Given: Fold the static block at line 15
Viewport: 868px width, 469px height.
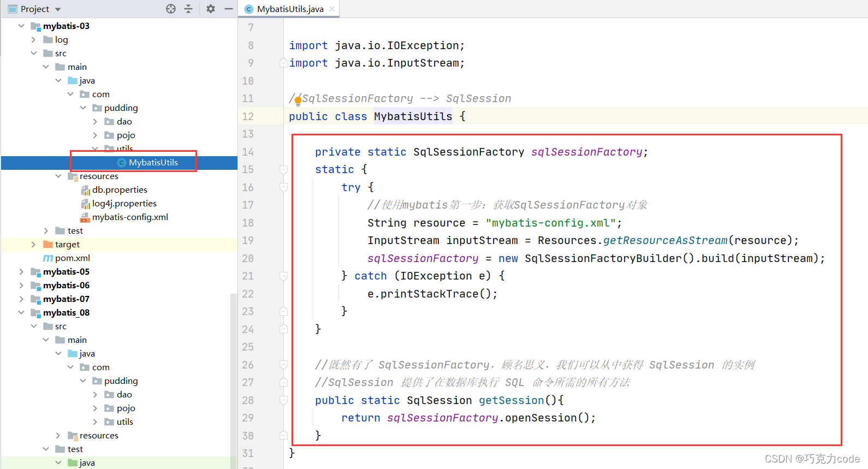Looking at the screenshot, I should (283, 170).
